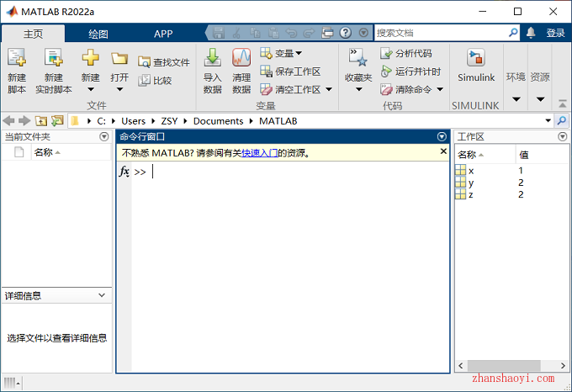
Task: Switch to the 绘图 plots tab
Action: (98, 34)
